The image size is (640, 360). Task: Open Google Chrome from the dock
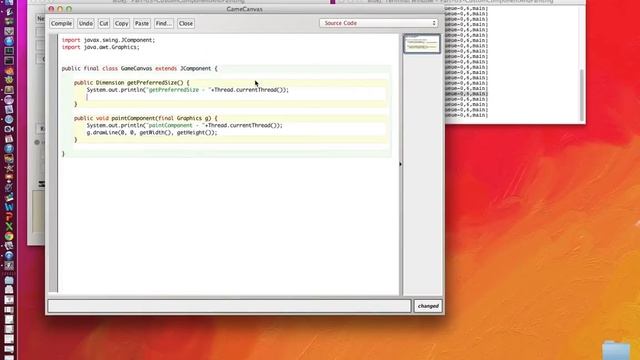click(9, 236)
